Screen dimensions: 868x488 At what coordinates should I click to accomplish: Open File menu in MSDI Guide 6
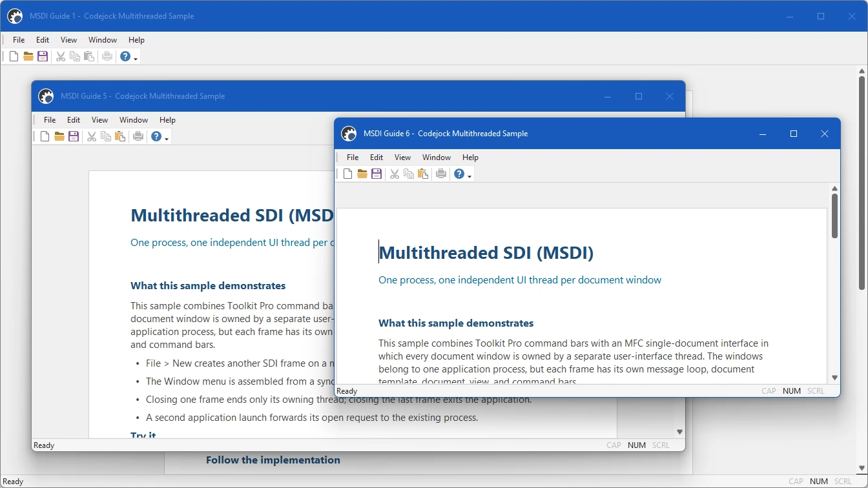tap(353, 157)
